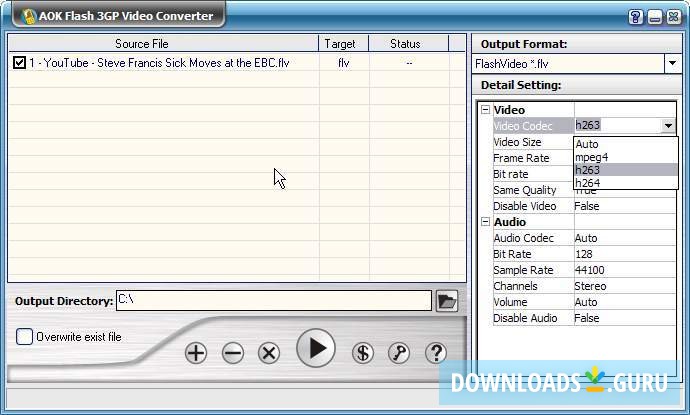Click the Volume Auto value
690x415 pixels.
click(x=586, y=302)
